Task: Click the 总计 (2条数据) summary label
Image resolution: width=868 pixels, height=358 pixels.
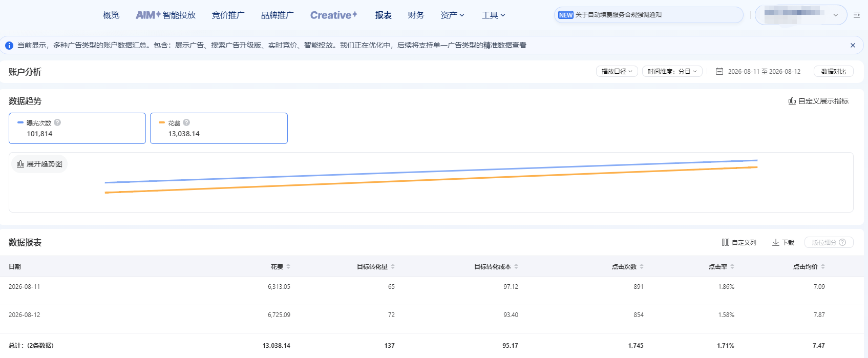Action: (31, 346)
